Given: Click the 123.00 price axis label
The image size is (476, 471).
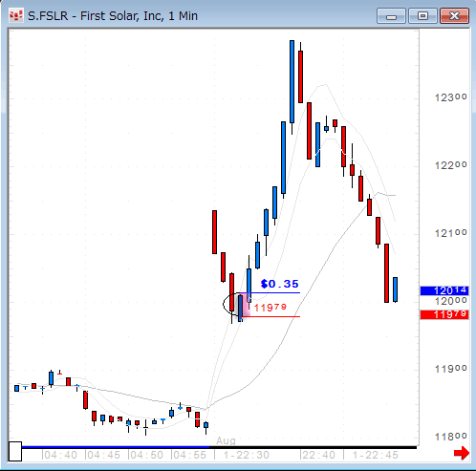Looking at the screenshot, I should click(x=451, y=97).
